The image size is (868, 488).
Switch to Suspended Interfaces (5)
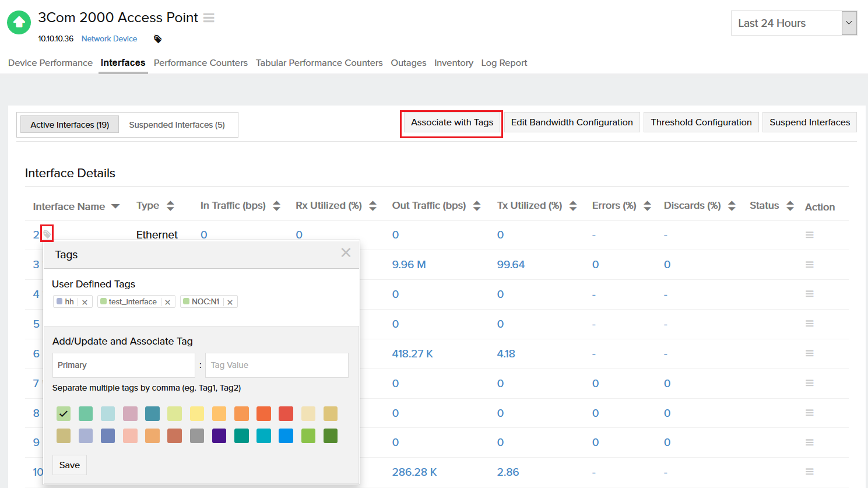point(177,125)
